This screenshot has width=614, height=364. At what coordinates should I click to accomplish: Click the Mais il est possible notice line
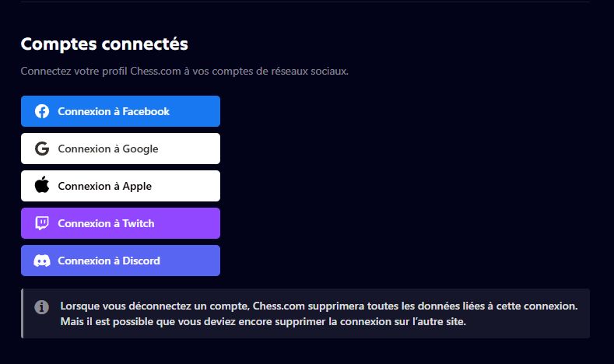[263, 322]
